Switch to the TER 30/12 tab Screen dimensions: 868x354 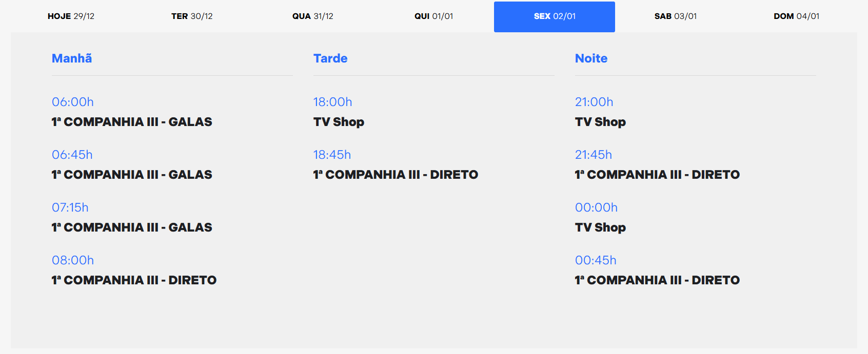[x=192, y=16]
